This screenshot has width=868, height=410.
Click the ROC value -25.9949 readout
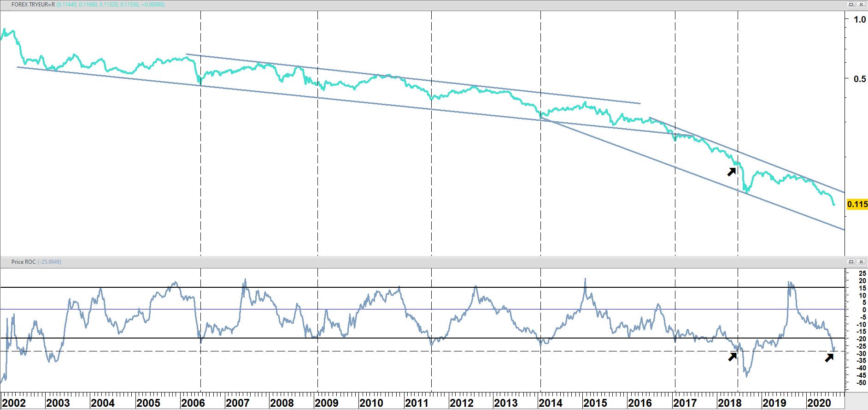(x=49, y=262)
